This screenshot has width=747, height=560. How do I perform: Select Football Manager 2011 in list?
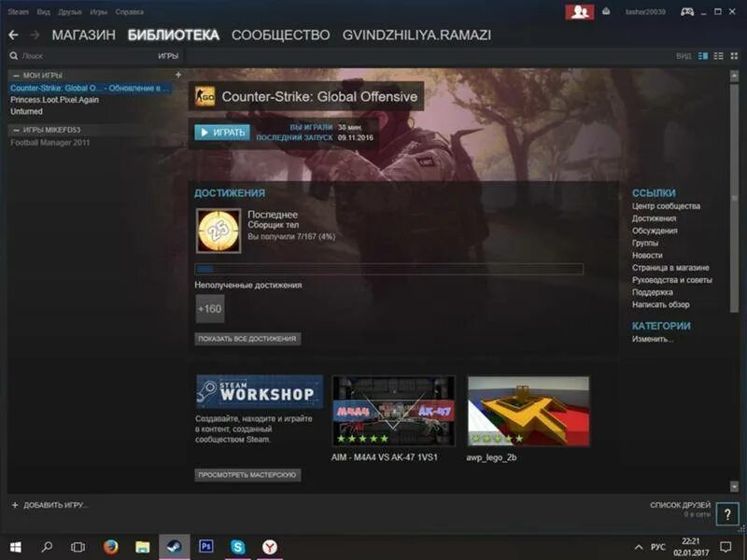pyautogui.click(x=49, y=143)
